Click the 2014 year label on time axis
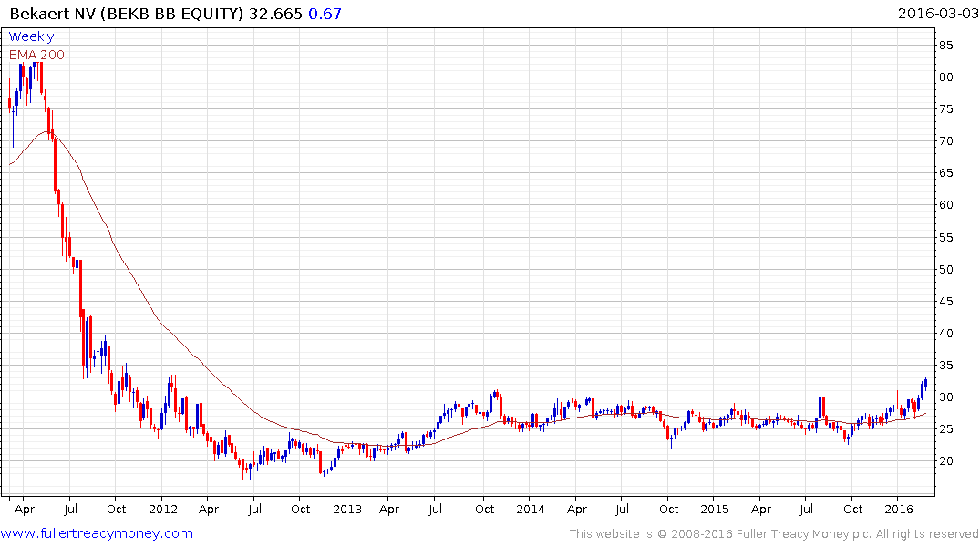The width and height of the screenshot is (980, 547). (530, 509)
